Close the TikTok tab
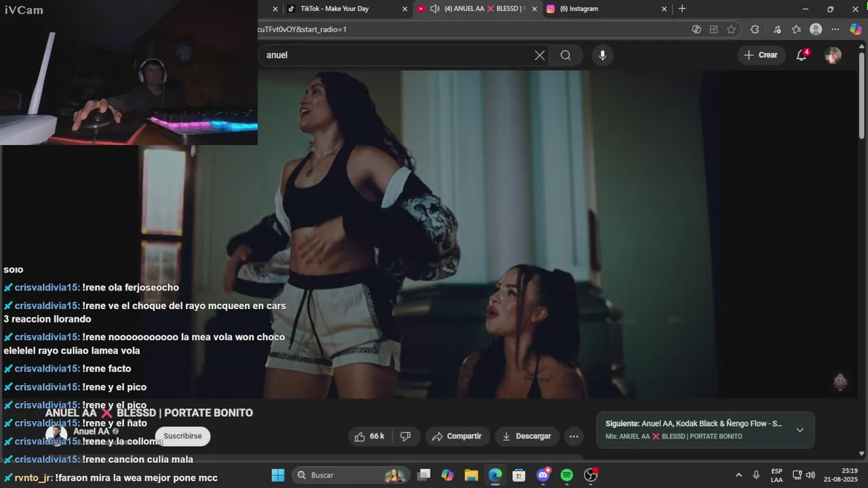The height and width of the screenshot is (488, 868). 405,9
